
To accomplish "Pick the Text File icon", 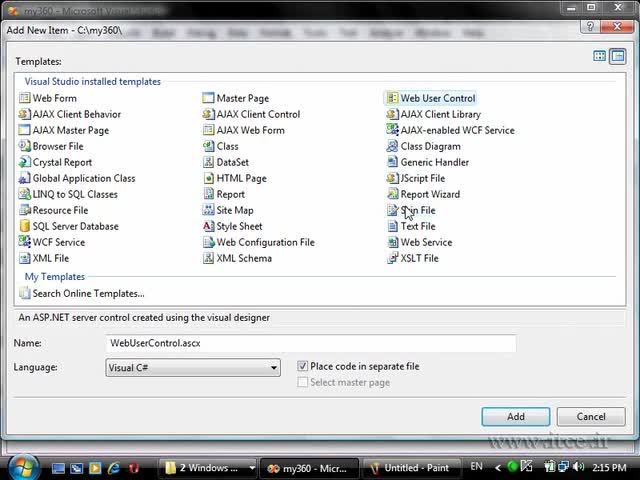I will (x=392, y=226).
